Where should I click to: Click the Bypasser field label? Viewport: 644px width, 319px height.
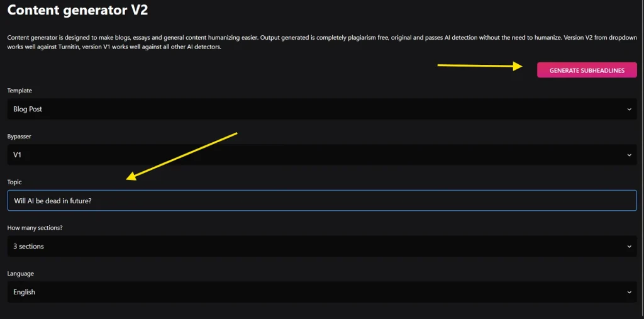point(20,137)
